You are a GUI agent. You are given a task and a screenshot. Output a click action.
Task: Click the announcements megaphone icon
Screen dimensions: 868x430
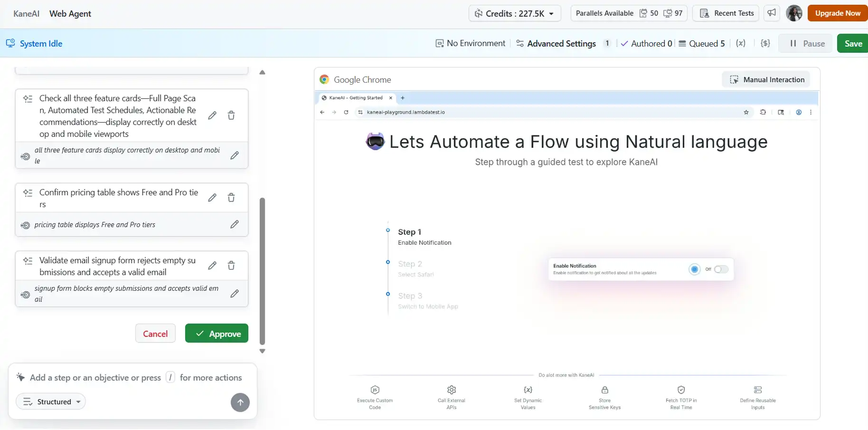click(772, 13)
